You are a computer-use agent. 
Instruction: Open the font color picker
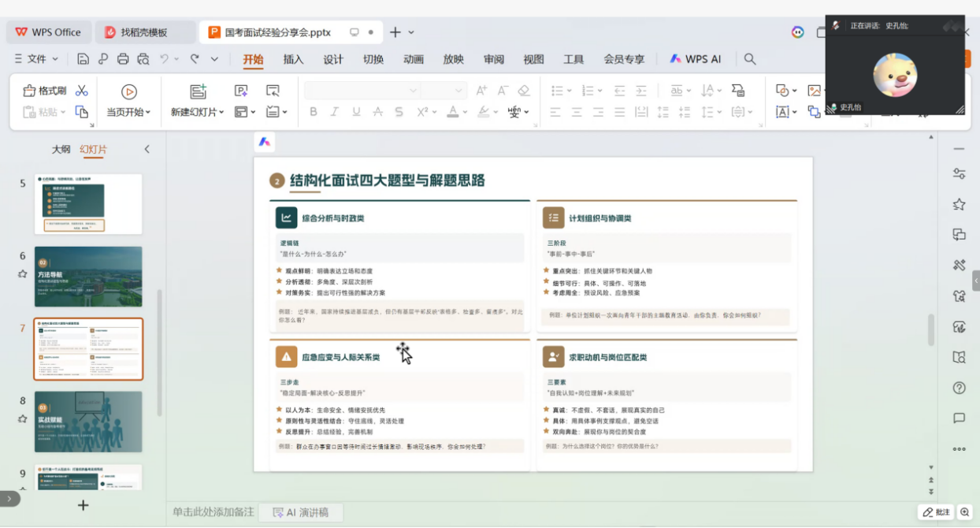point(452,112)
